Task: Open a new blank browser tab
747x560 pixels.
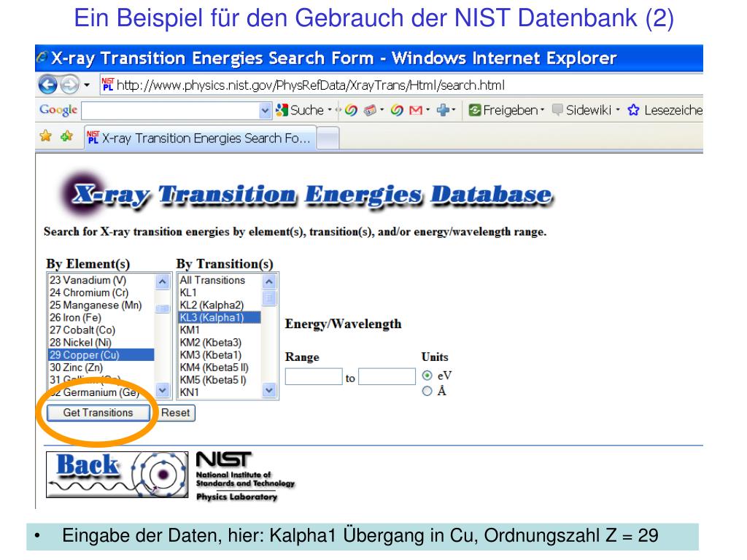Action: pos(328,139)
